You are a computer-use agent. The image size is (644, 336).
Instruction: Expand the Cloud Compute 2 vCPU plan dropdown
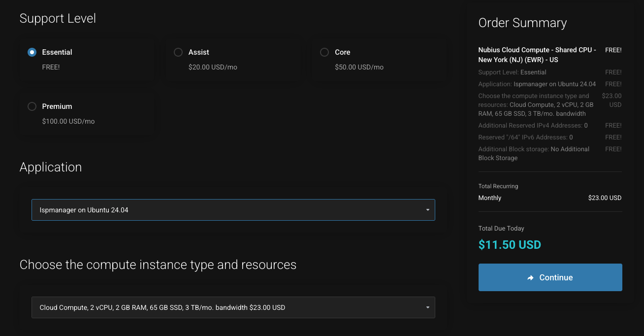[x=226, y=307]
